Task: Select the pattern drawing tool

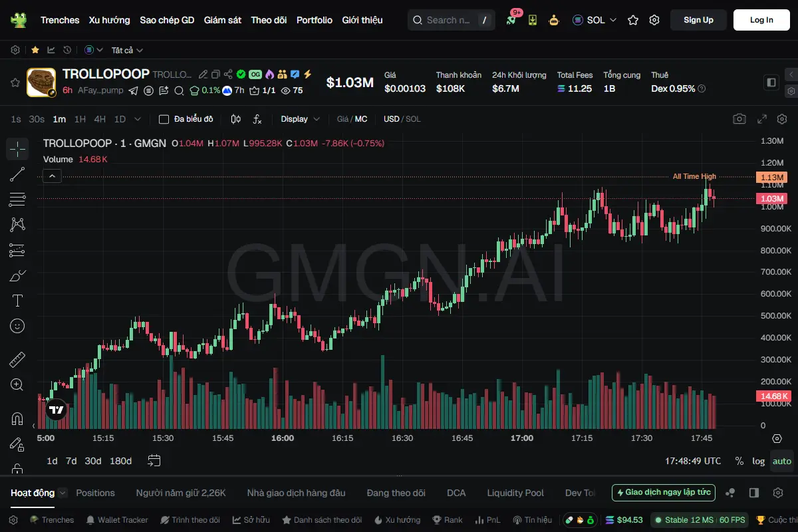Action: pos(17,225)
